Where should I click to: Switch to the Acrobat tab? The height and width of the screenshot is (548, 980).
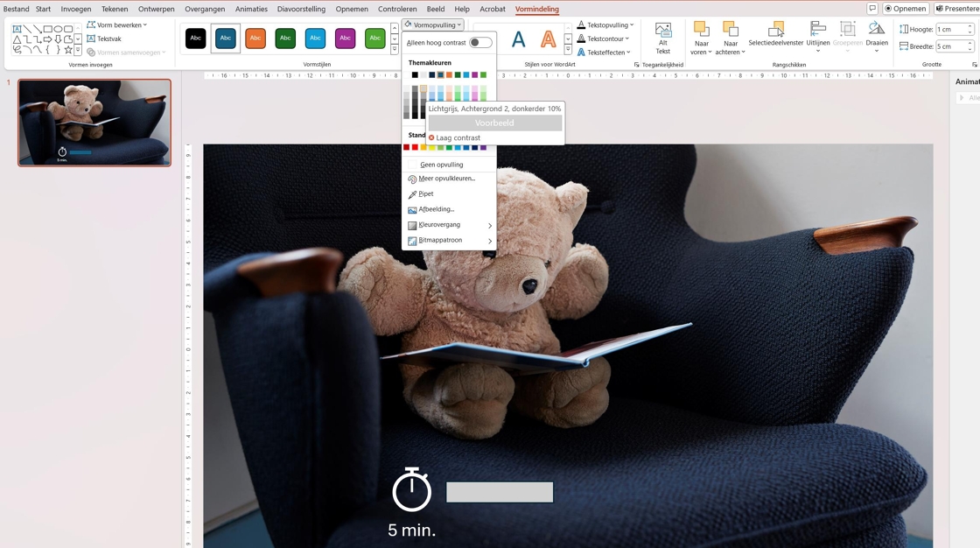tap(493, 9)
